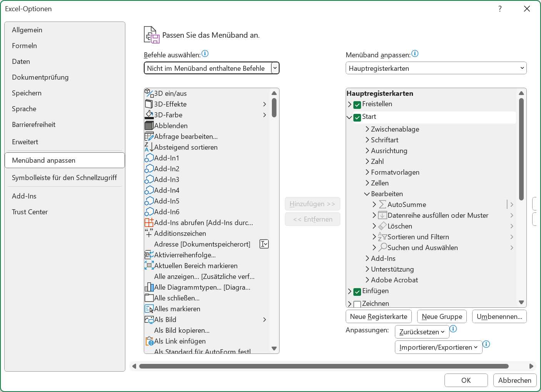Viewport: 541px width, 392px height.
Task: Select the 3D ein/aus icon
Action: 149,92
